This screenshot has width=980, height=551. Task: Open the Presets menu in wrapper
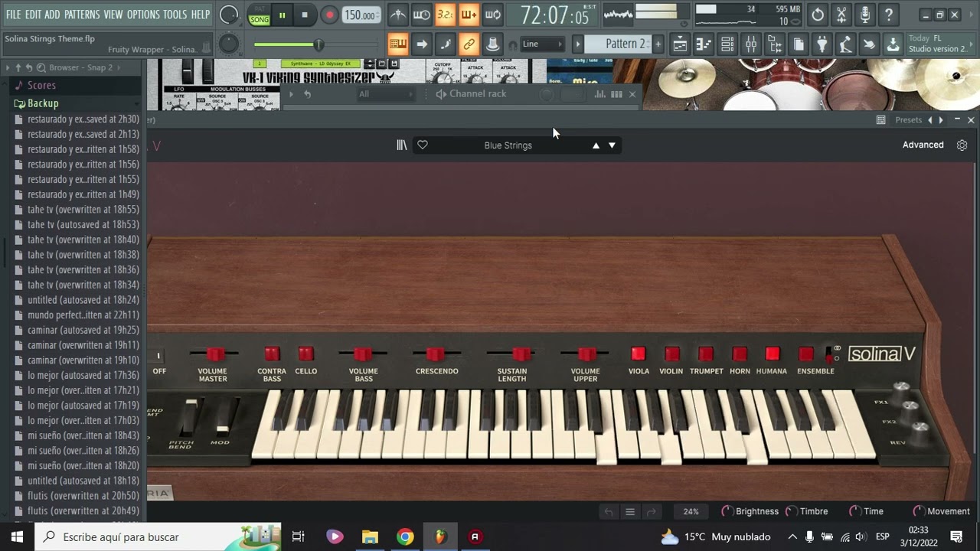[x=908, y=120]
